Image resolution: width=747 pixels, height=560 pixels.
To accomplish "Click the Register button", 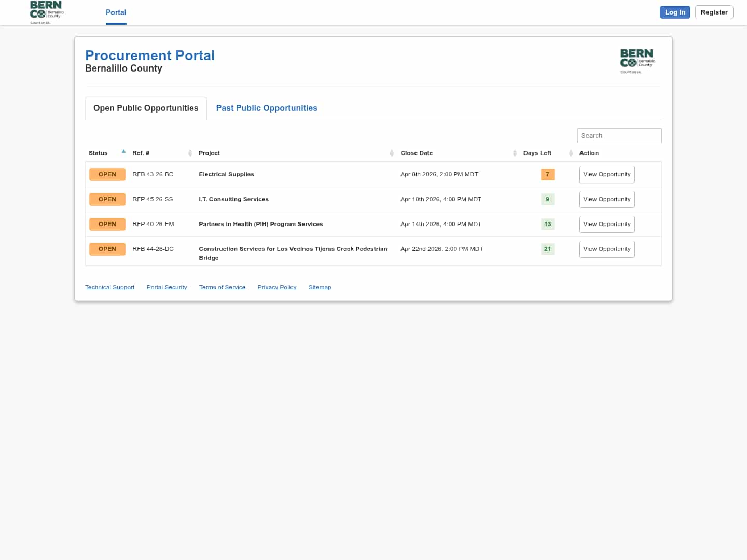I will [714, 12].
